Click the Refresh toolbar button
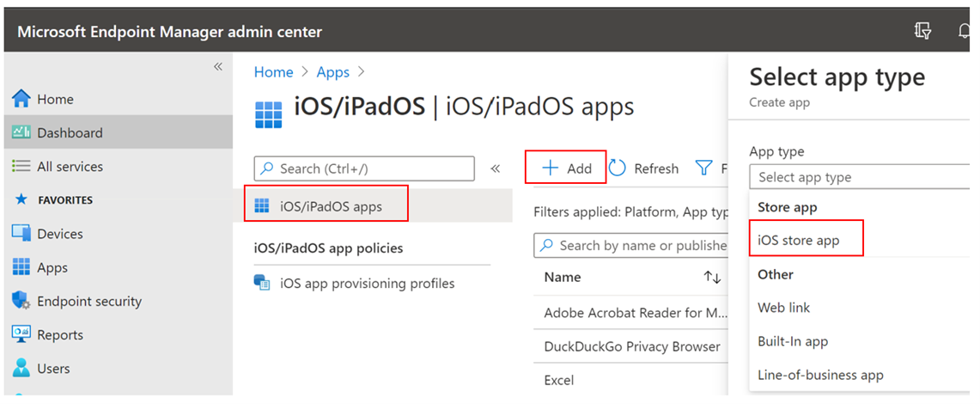Screen dimensions: 980x404 (645, 168)
